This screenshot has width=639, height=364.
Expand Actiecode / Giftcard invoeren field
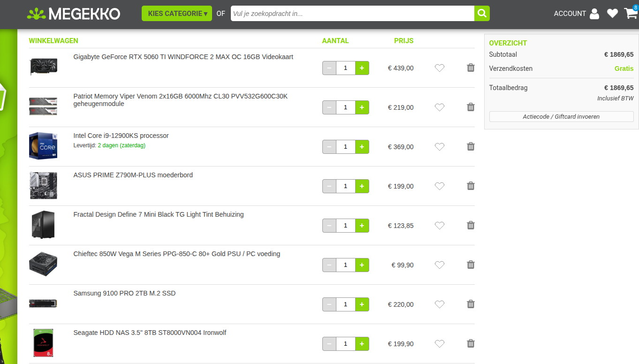pos(561,117)
